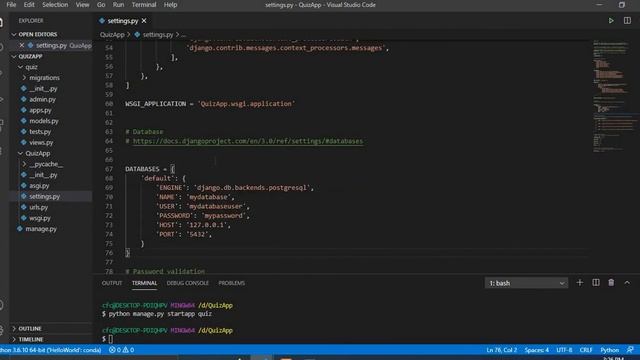Open the notifications feedback icon in status bar
Viewport: 640px width, 360px height.
tap(631, 350)
